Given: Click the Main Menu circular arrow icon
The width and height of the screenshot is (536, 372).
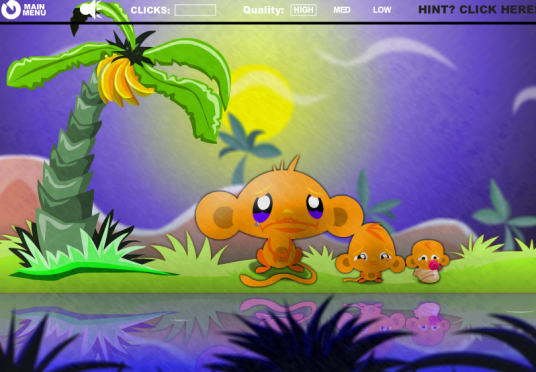Looking at the screenshot, I should (11, 10).
